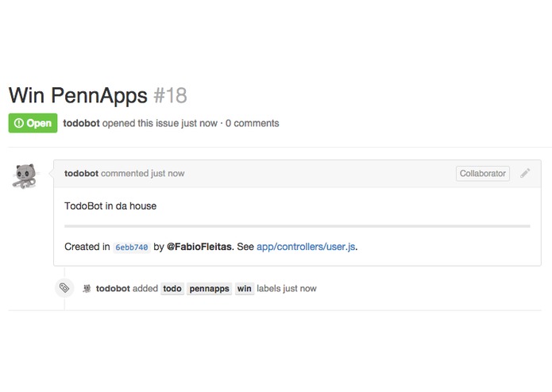
Task: Click the label tag timeline icon
Action: point(64,288)
